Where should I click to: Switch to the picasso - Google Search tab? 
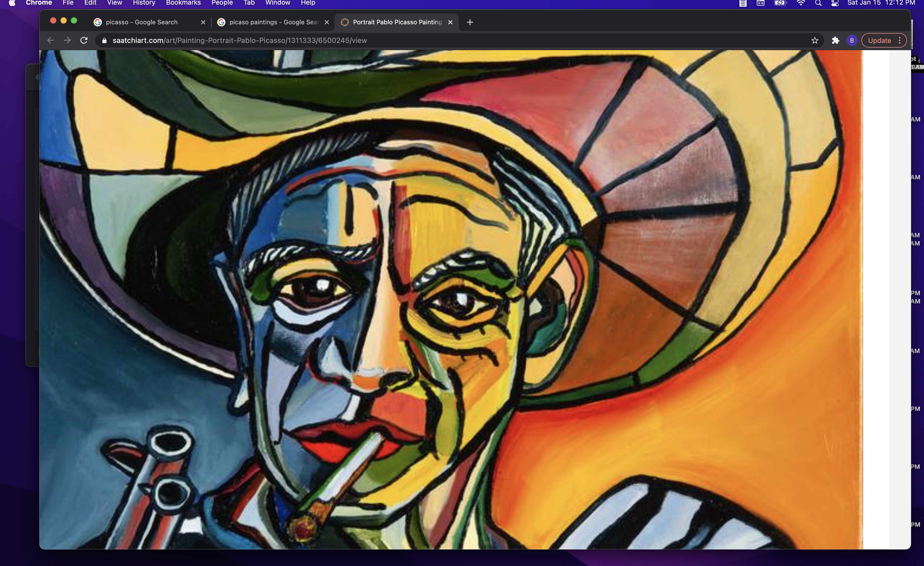[149, 22]
